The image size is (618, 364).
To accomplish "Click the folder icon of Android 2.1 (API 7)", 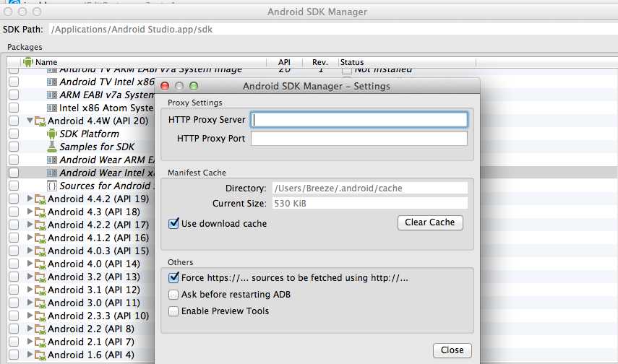I will click(40, 342).
